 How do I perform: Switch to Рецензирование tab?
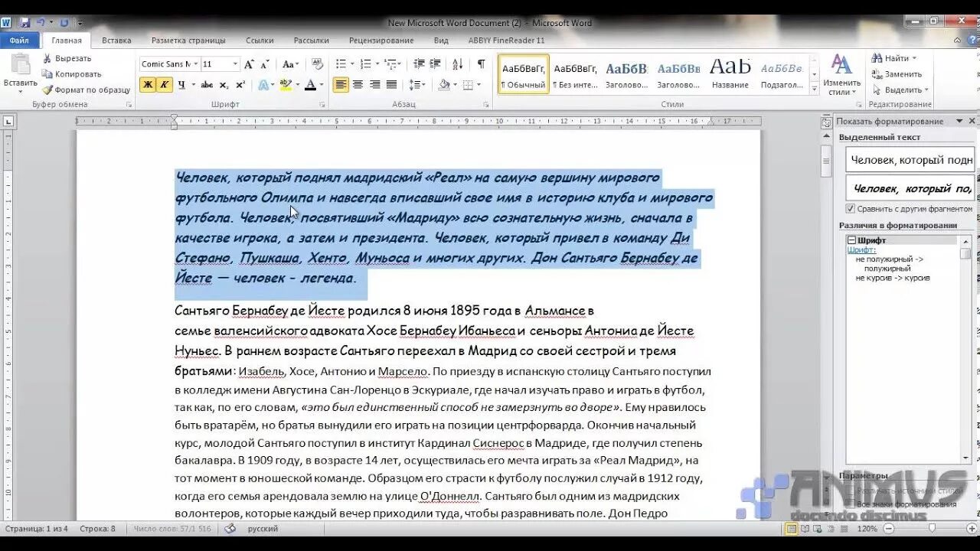click(381, 41)
